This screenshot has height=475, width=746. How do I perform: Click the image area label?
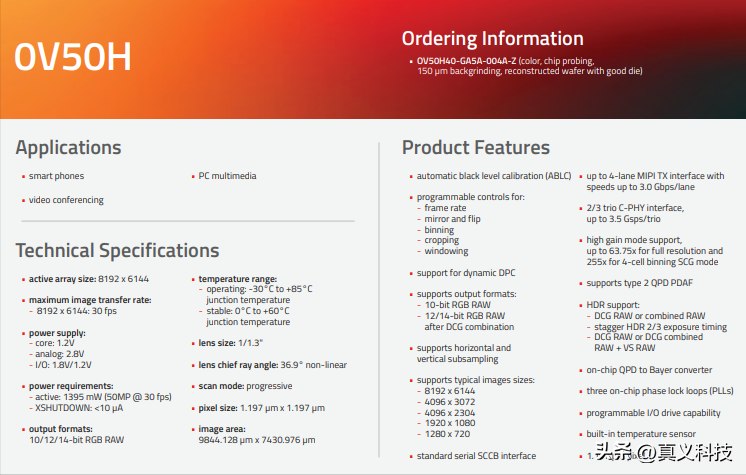tap(222, 429)
